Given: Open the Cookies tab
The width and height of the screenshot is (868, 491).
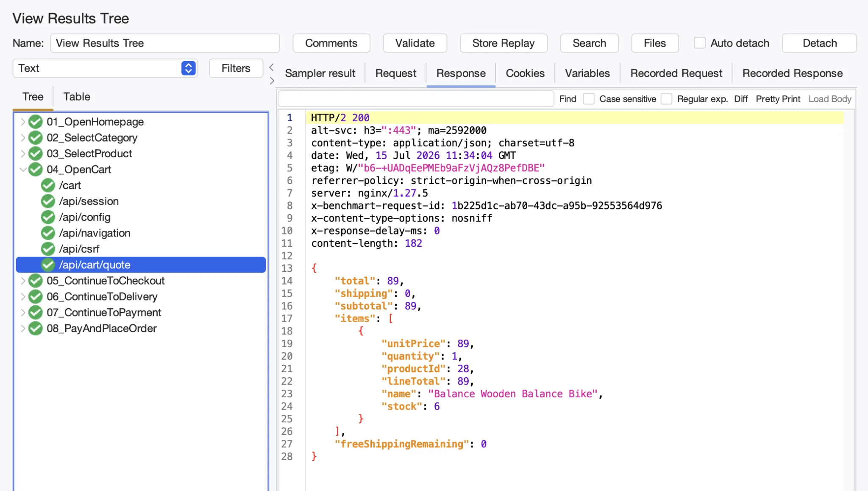Looking at the screenshot, I should click(x=525, y=73).
